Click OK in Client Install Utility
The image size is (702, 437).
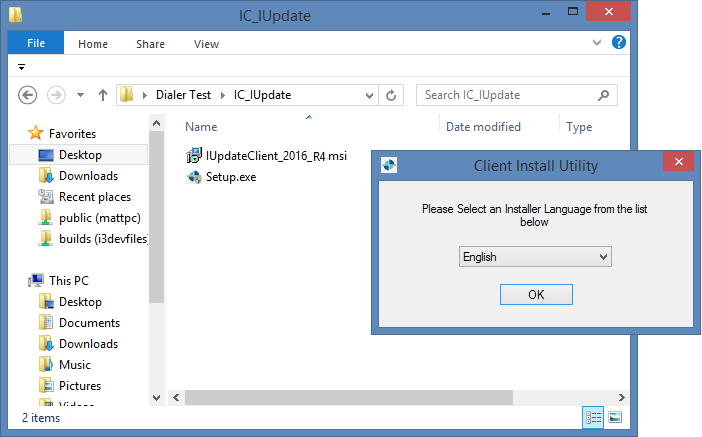(x=536, y=295)
